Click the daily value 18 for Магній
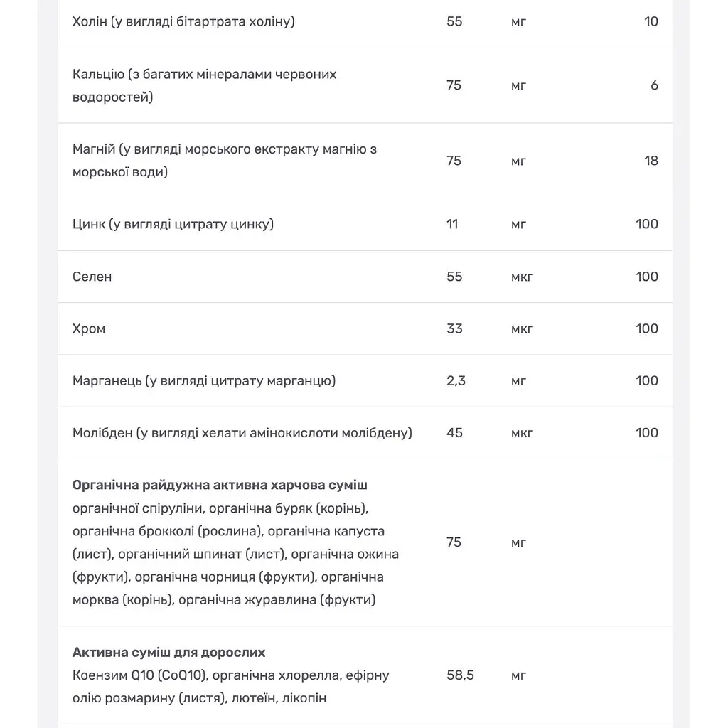 coord(651,161)
